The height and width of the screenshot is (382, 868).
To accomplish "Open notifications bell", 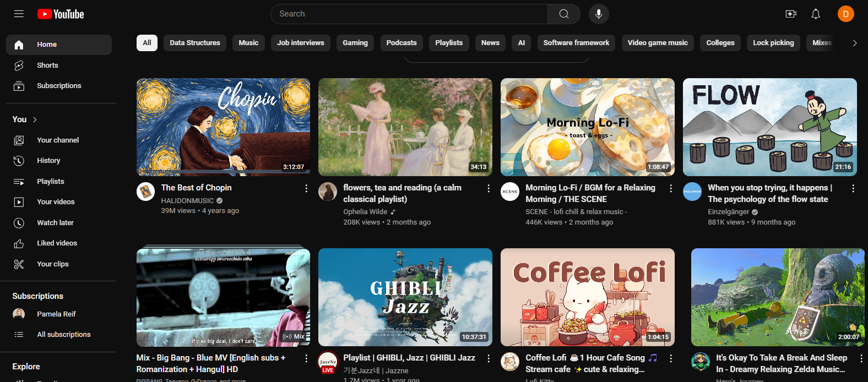I will point(816,14).
